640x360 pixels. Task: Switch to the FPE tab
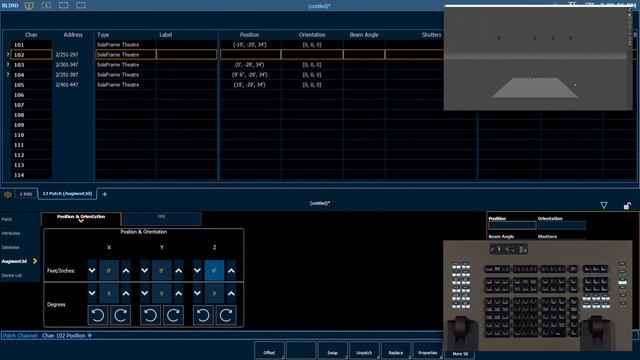pyautogui.click(x=161, y=218)
